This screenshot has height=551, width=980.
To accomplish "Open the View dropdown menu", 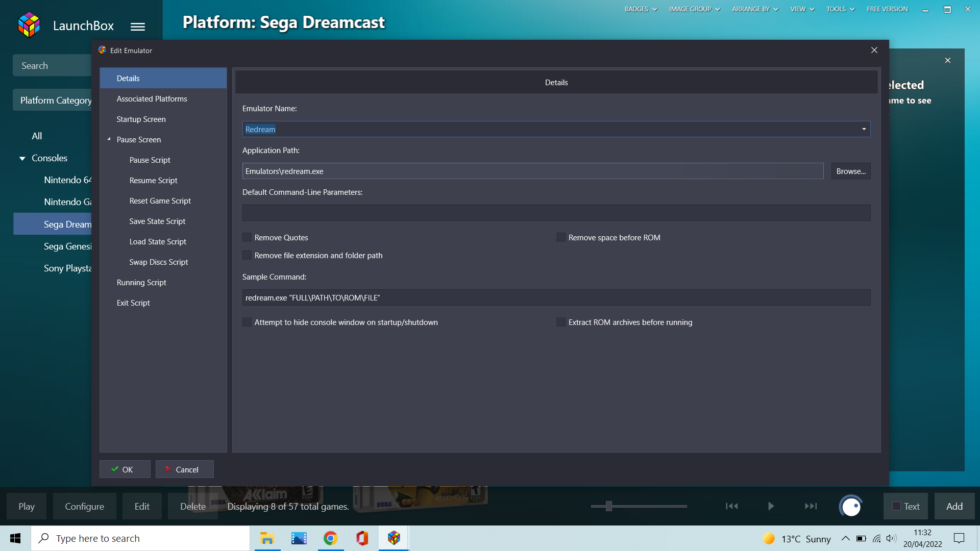I will point(802,9).
